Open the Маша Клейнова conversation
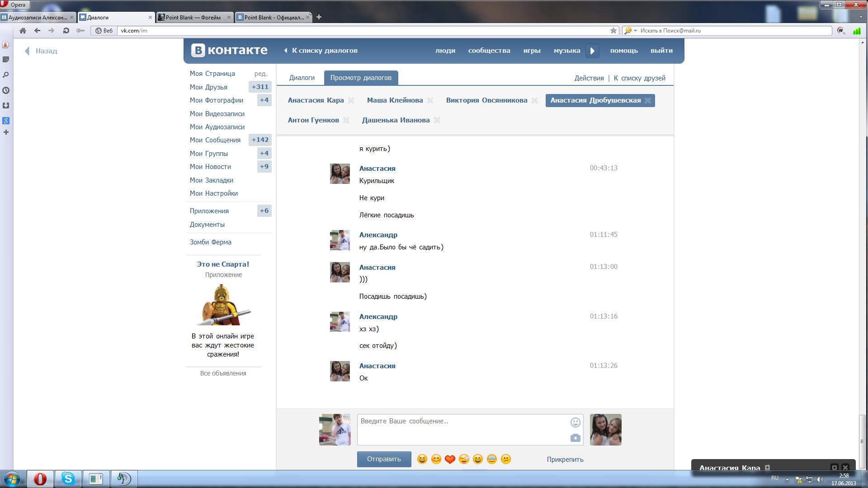The height and width of the screenshot is (488, 868). click(x=395, y=100)
